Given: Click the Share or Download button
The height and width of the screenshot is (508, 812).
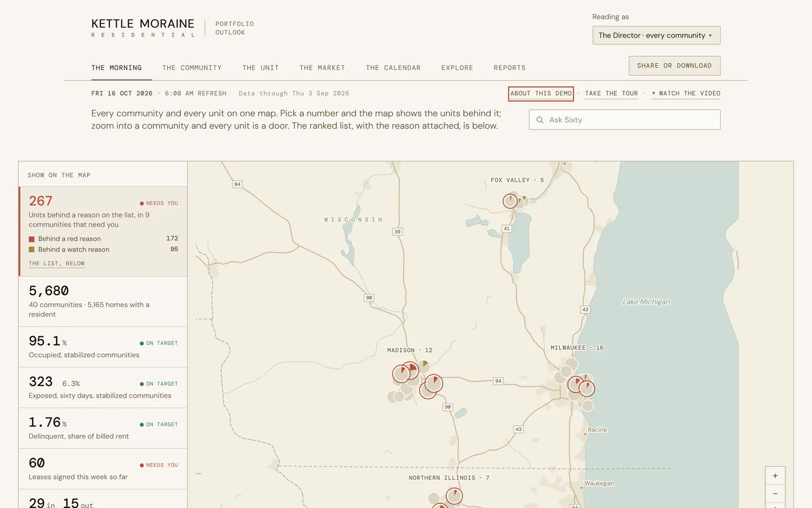Looking at the screenshot, I should point(674,66).
